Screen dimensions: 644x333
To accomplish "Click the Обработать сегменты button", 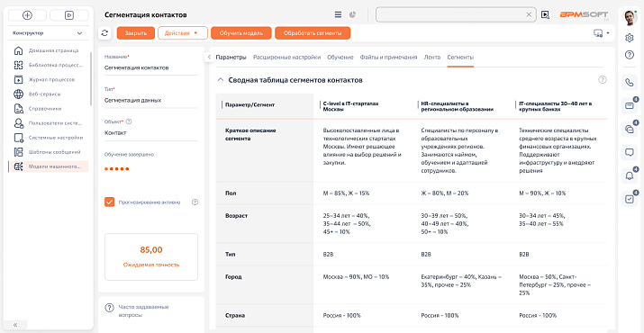I will 313,33.
